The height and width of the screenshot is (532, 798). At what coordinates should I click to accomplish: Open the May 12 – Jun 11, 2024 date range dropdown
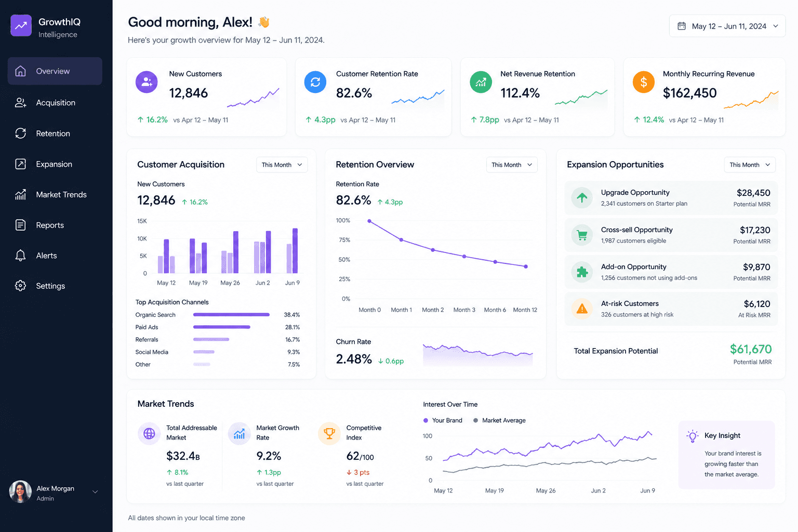click(727, 26)
